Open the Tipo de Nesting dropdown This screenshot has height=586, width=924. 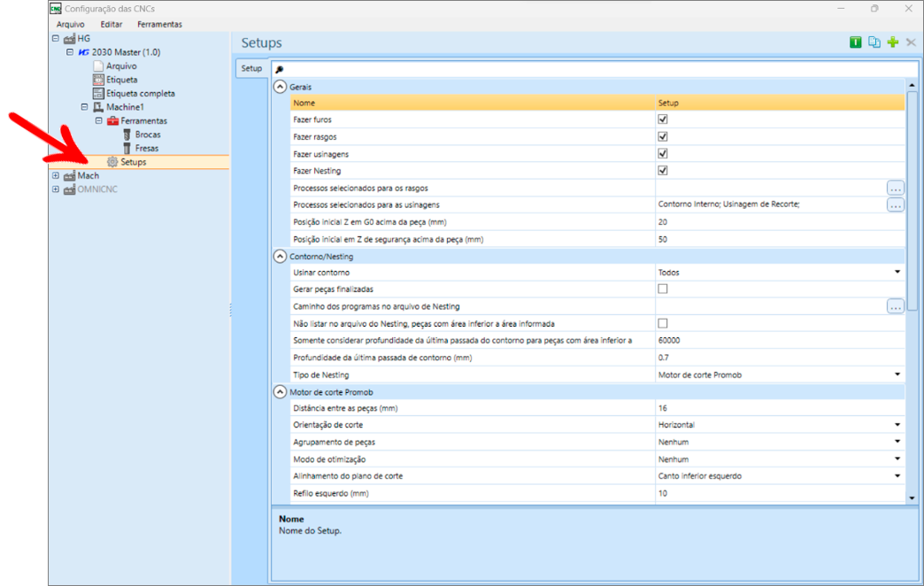[897, 374]
